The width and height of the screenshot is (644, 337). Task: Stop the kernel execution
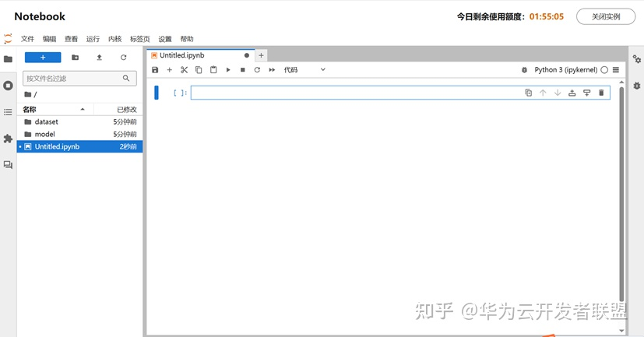[242, 70]
